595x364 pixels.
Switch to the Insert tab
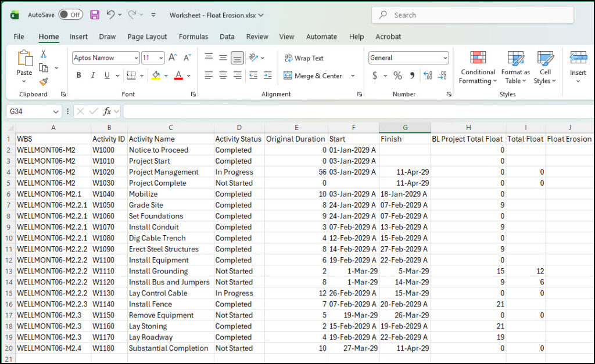pos(78,37)
